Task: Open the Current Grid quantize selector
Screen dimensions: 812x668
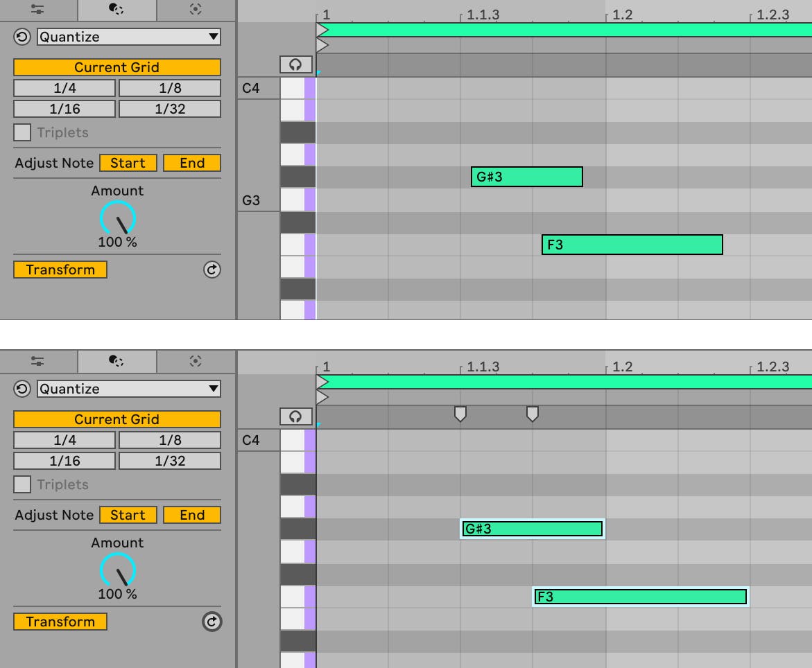Action: click(116, 67)
